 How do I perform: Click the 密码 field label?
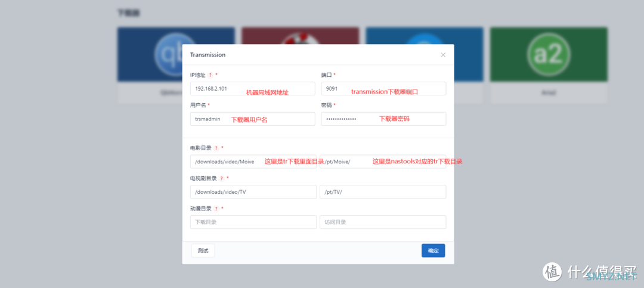(x=326, y=106)
